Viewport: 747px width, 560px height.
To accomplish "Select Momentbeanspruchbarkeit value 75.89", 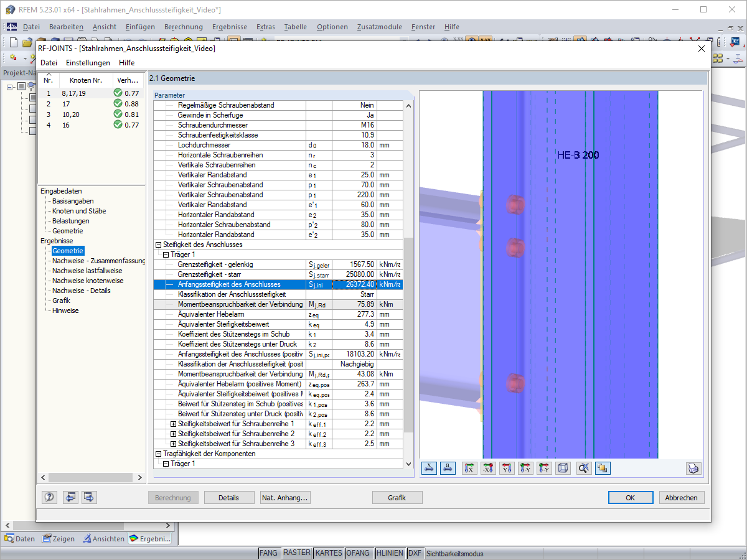I will [x=354, y=304].
